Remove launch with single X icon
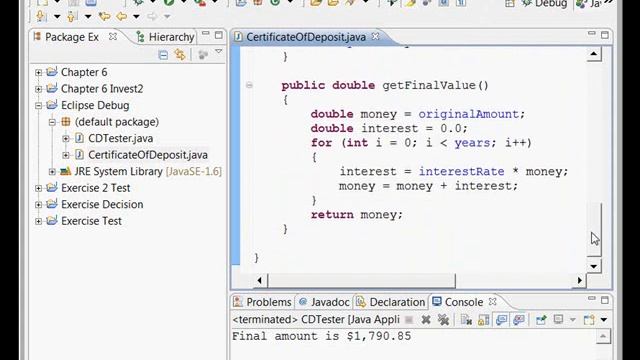The height and width of the screenshot is (360, 640). [x=426, y=320]
